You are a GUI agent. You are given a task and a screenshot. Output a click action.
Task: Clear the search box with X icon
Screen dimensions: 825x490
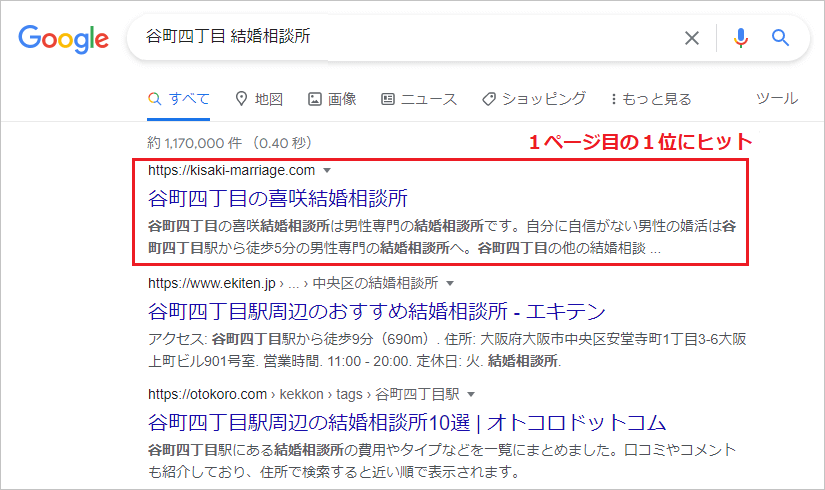(x=691, y=38)
